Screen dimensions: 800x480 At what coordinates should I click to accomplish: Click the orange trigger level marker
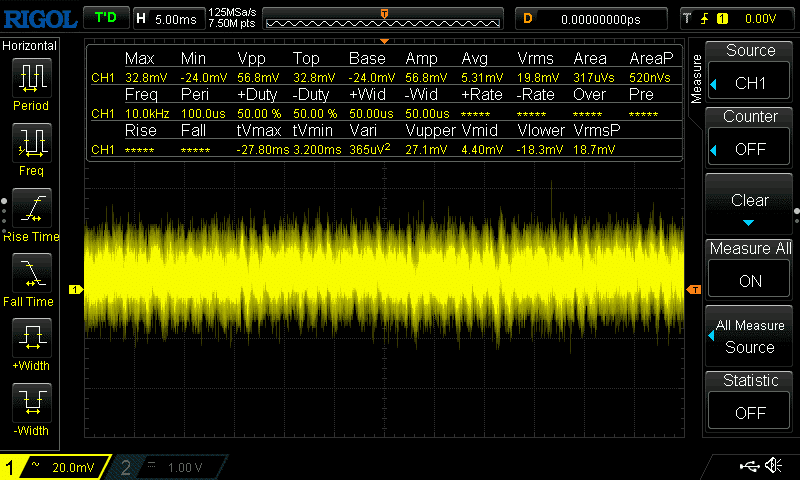point(694,289)
